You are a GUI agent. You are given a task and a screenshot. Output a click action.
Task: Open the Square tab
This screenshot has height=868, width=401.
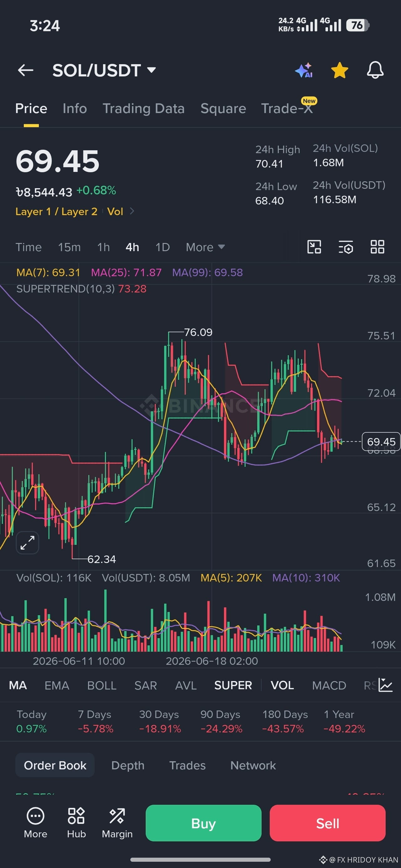[x=223, y=108]
